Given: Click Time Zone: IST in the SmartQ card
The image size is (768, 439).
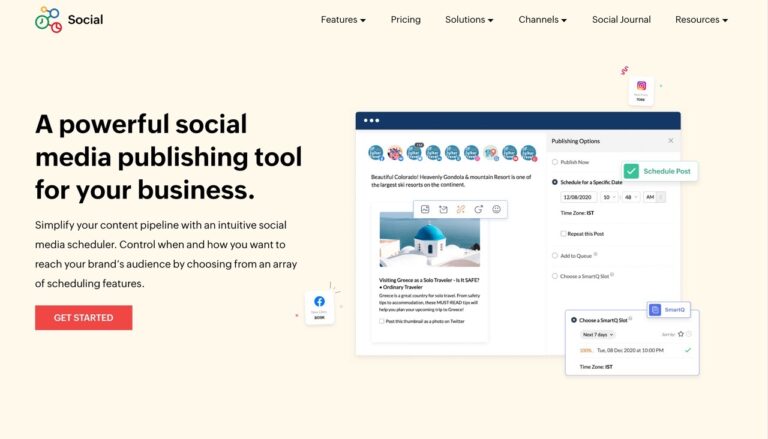Looking at the screenshot, I should point(596,366).
